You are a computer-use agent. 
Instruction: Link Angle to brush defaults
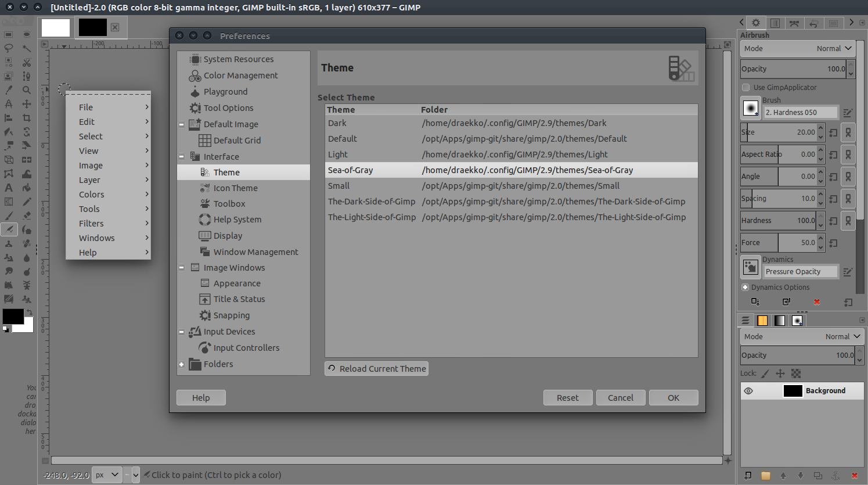pyautogui.click(x=848, y=177)
